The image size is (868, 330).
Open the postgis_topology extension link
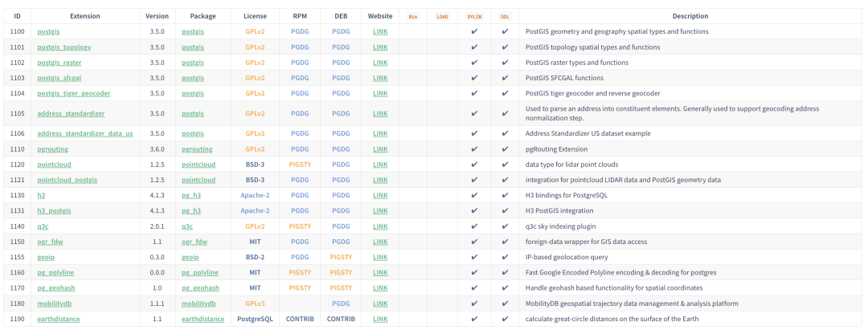click(64, 47)
